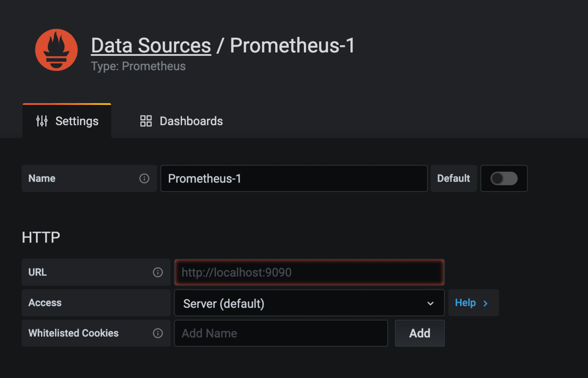Image resolution: width=588 pixels, height=378 pixels.
Task: Click the Whitelisted Cookies info icon
Action: pyautogui.click(x=158, y=333)
